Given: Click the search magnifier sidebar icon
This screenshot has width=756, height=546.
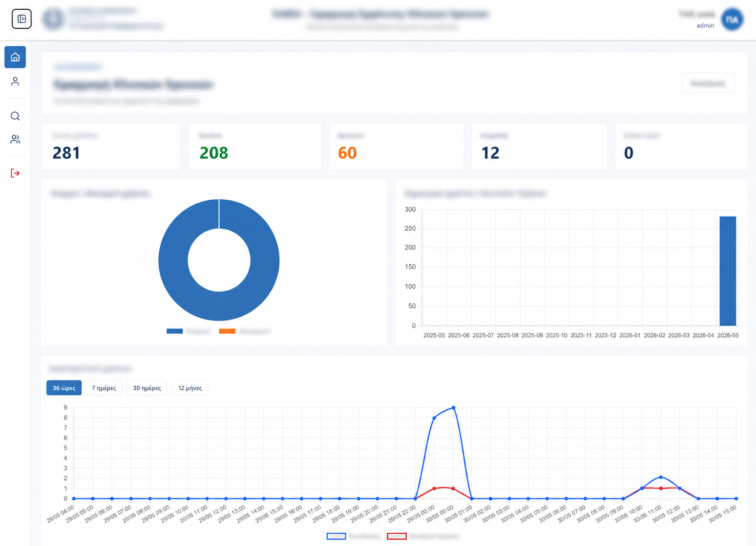Looking at the screenshot, I should (x=15, y=116).
